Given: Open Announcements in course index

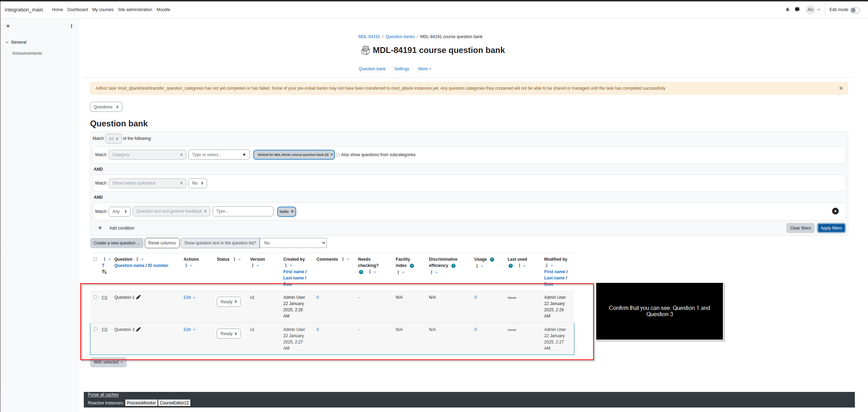Looking at the screenshot, I should point(27,53).
